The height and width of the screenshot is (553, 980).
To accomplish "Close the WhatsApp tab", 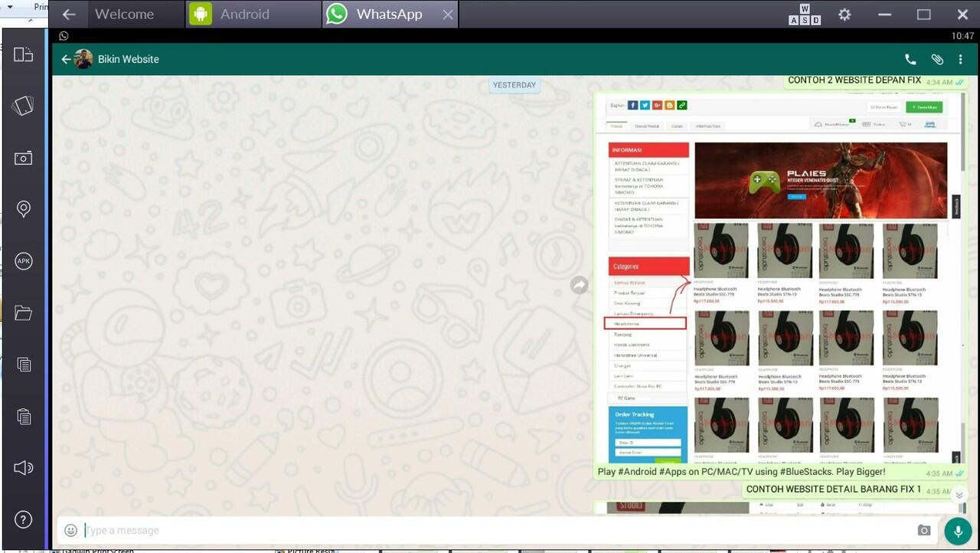I will pos(447,15).
